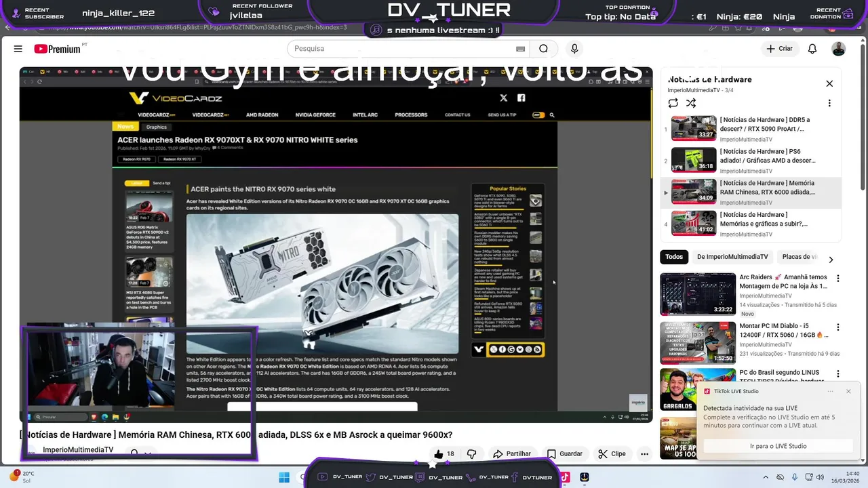Open the download app icon beside TikTok
This screenshot has width=868, height=488.
click(584, 477)
